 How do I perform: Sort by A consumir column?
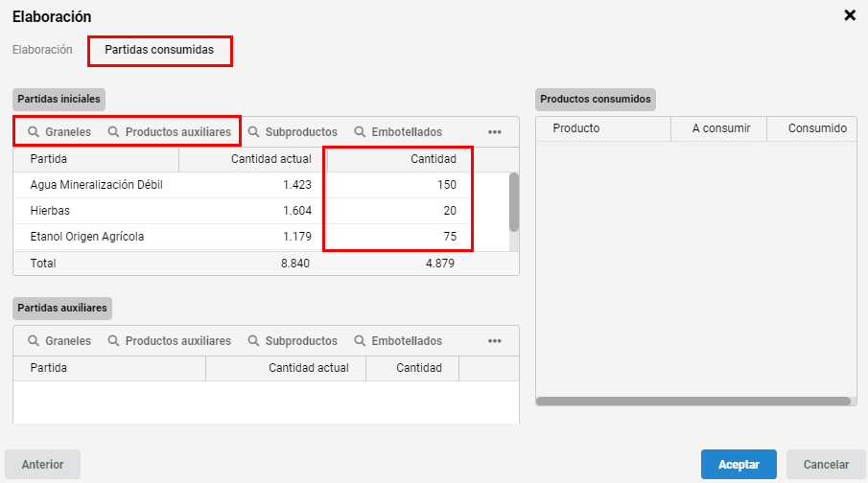(719, 128)
